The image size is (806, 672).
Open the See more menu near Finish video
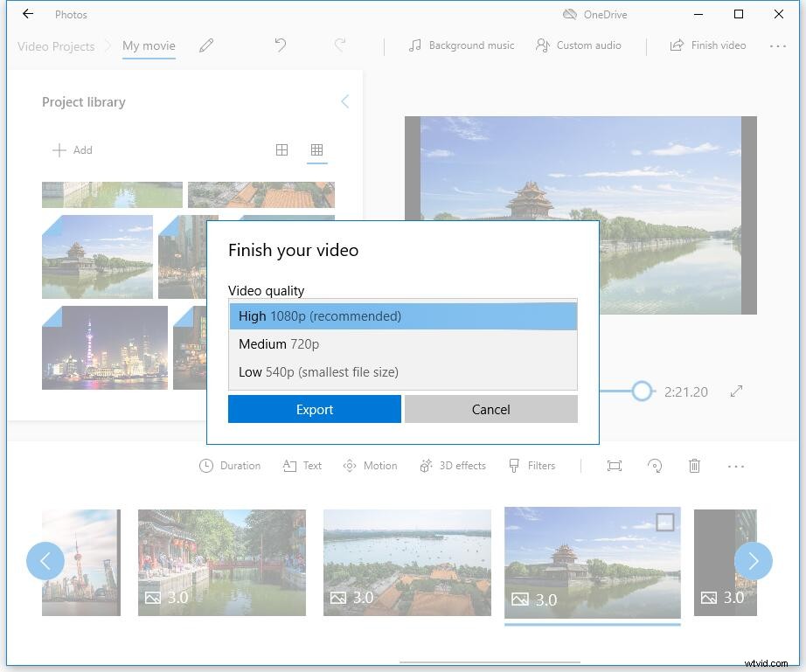777,45
